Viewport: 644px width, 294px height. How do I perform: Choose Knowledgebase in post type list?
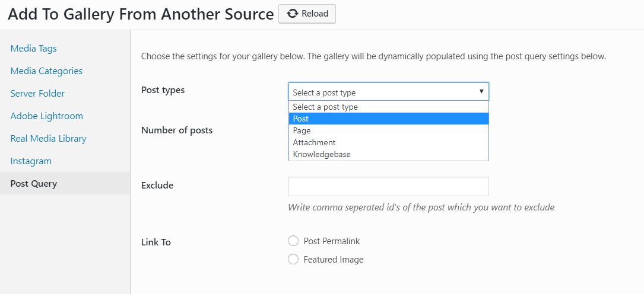389,155
